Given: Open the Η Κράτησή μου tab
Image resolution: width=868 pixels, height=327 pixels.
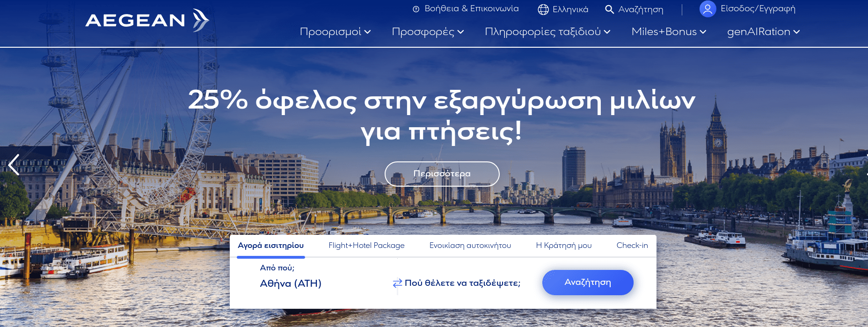Looking at the screenshot, I should coord(563,246).
